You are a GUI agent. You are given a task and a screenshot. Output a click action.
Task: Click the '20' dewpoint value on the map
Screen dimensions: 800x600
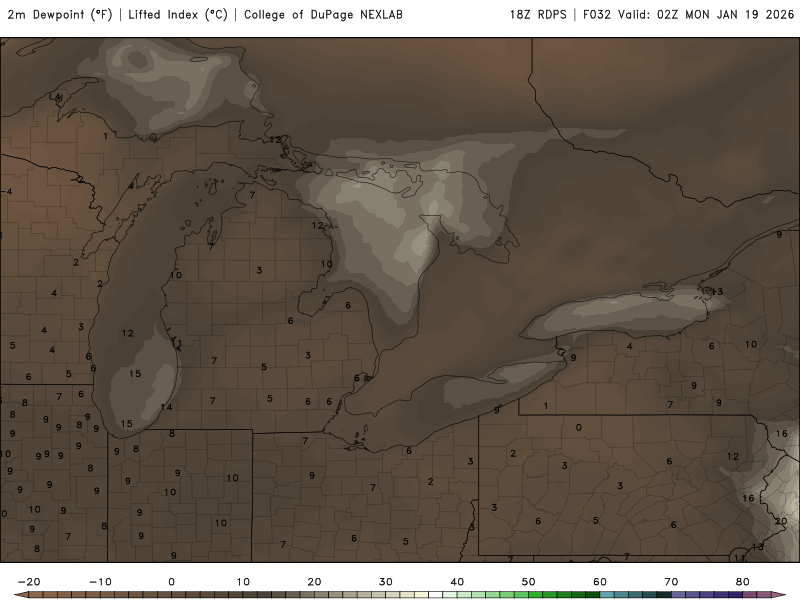781,521
